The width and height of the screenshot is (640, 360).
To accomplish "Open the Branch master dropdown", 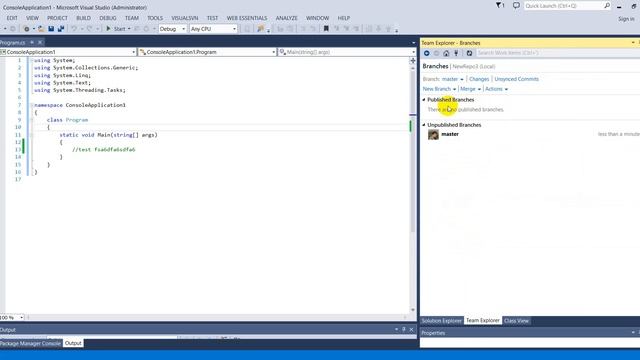I will (453, 79).
